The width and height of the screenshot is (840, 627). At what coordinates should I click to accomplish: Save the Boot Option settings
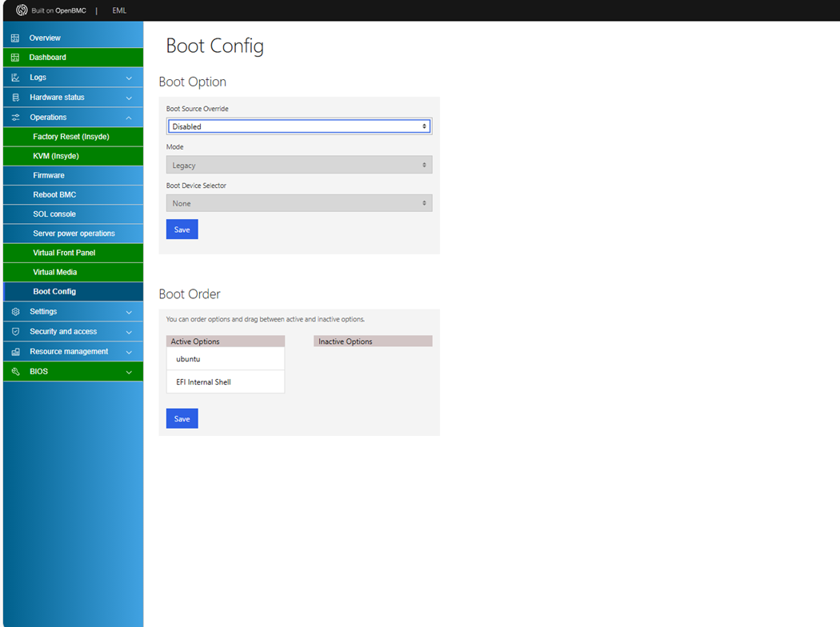coord(182,230)
